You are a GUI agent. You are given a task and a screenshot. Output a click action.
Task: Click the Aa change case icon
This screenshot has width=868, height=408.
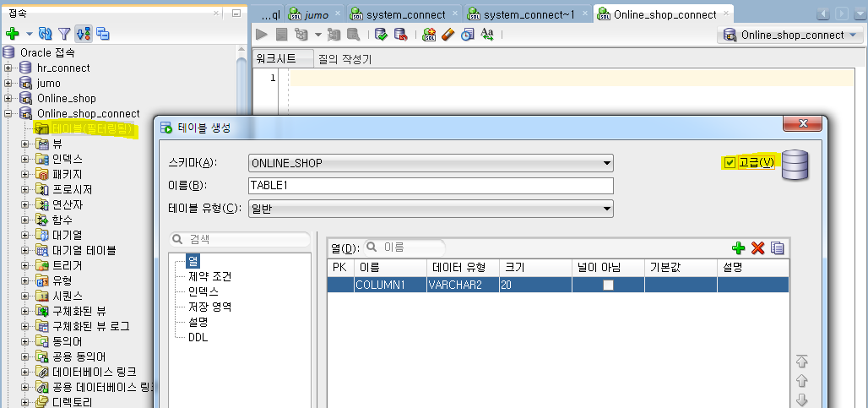pyautogui.click(x=487, y=35)
